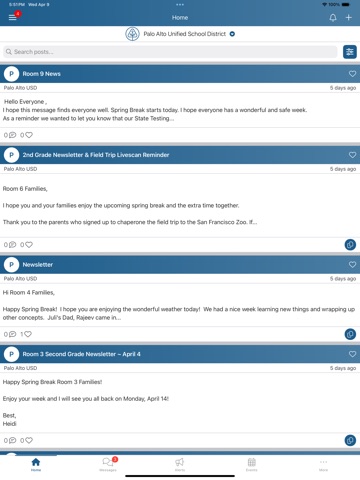Open the Room 3 Second Grade Newsletter title
360x480 pixels.
(81, 354)
